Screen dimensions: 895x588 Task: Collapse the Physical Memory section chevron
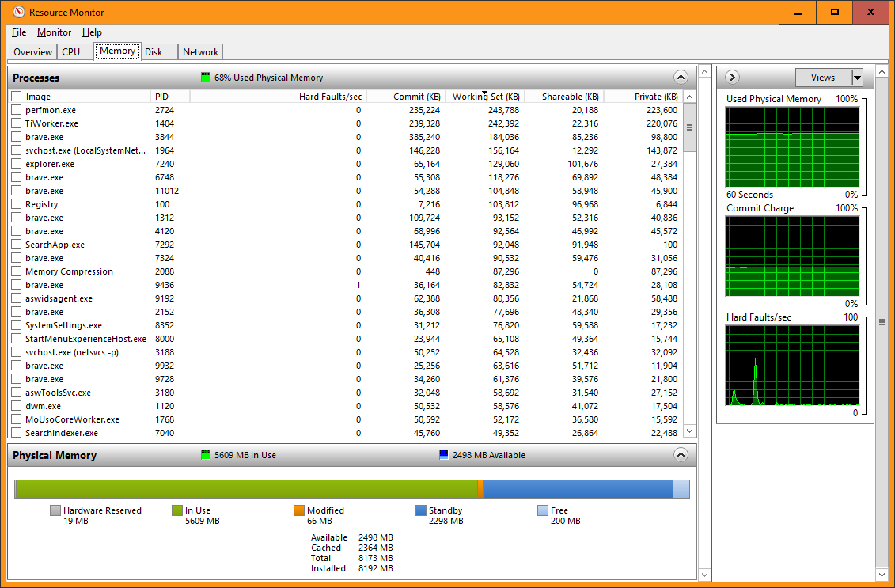coord(680,455)
